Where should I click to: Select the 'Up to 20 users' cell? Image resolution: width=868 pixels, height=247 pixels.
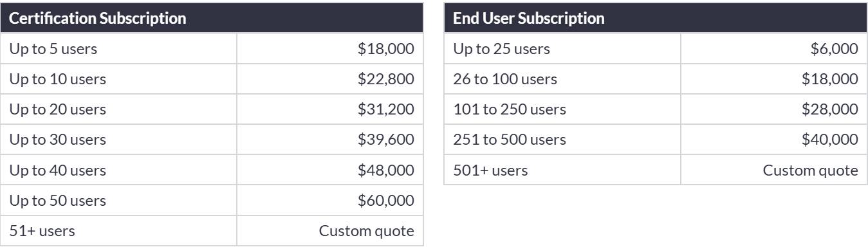(x=119, y=109)
